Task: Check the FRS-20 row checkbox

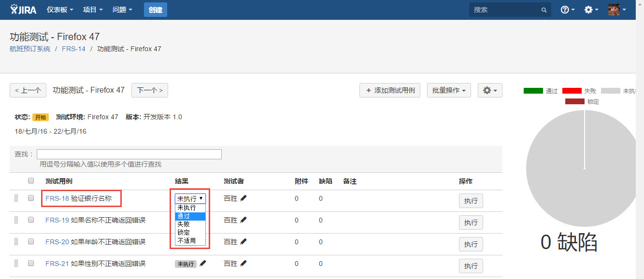Action: [x=31, y=241]
